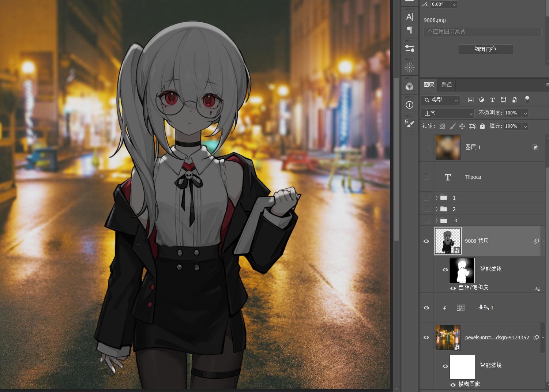Viewport: 549px width, 392px height.
Task: Click the lock all attributes padlock icon
Action: (482, 126)
